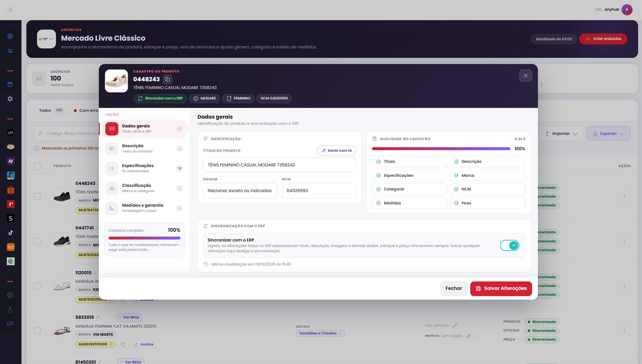Open the dashboard grid icon in the sidebar

(x=10, y=36)
